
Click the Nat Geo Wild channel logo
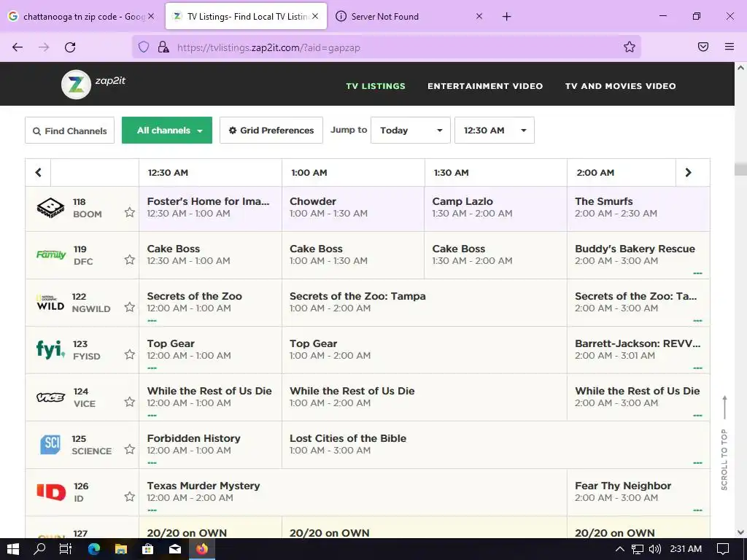[x=50, y=303]
